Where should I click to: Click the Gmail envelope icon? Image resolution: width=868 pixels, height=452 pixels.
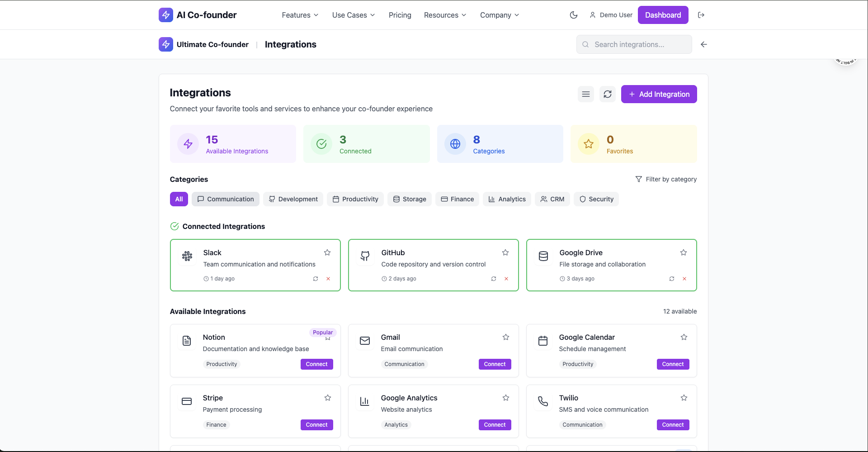pyautogui.click(x=365, y=341)
